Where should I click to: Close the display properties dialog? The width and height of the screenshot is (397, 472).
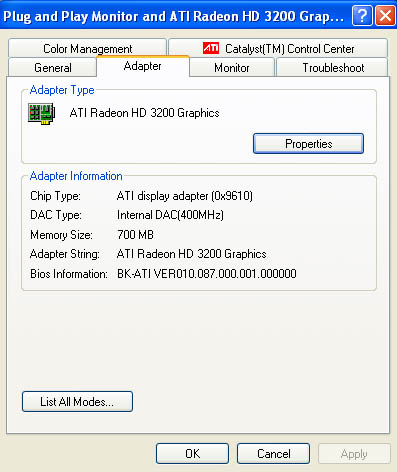coord(386,15)
